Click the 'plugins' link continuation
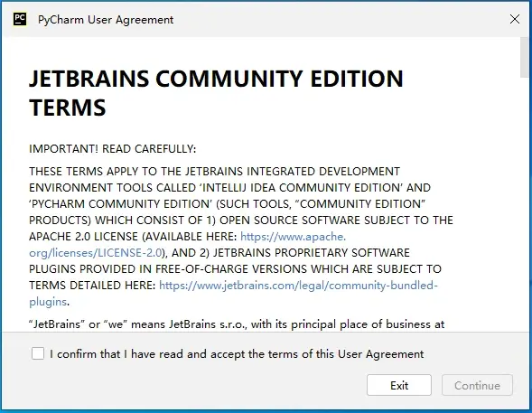 (x=48, y=302)
